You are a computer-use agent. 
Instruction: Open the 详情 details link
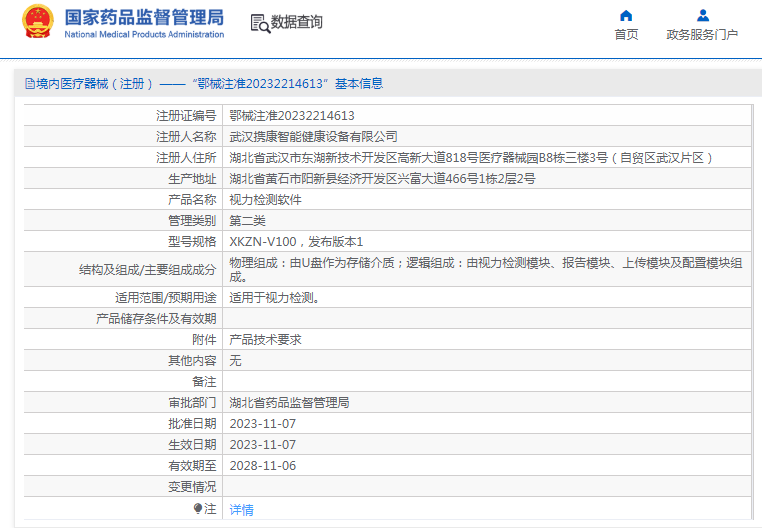[242, 510]
